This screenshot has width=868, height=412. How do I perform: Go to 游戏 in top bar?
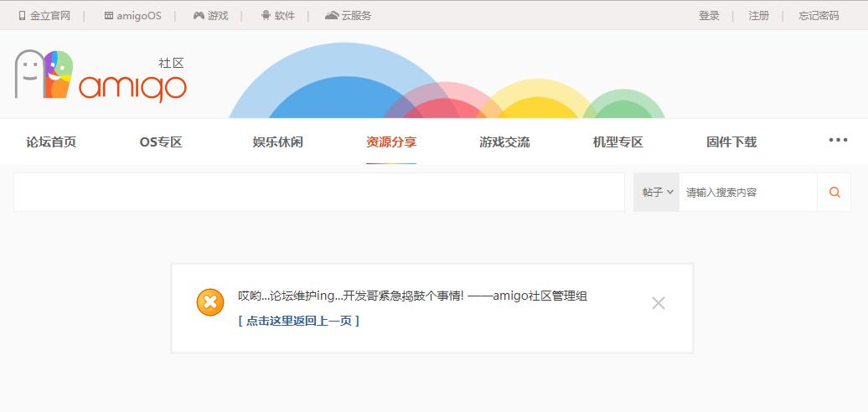(210, 15)
